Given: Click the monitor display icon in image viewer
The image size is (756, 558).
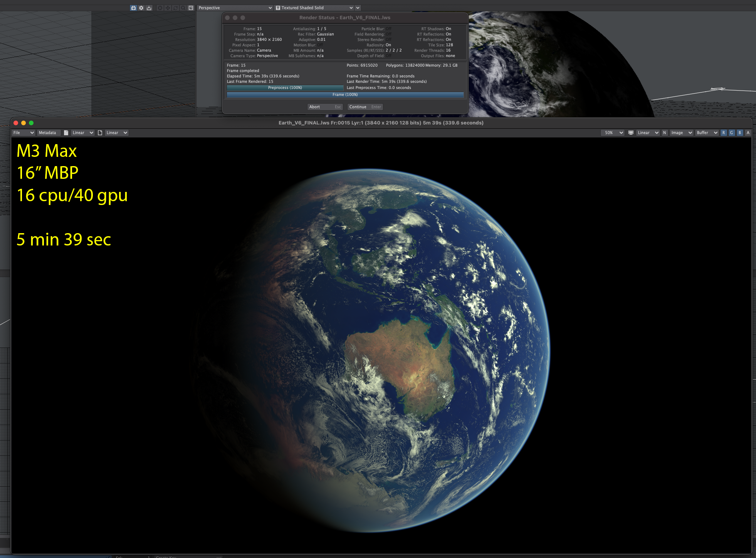Looking at the screenshot, I should click(x=631, y=133).
